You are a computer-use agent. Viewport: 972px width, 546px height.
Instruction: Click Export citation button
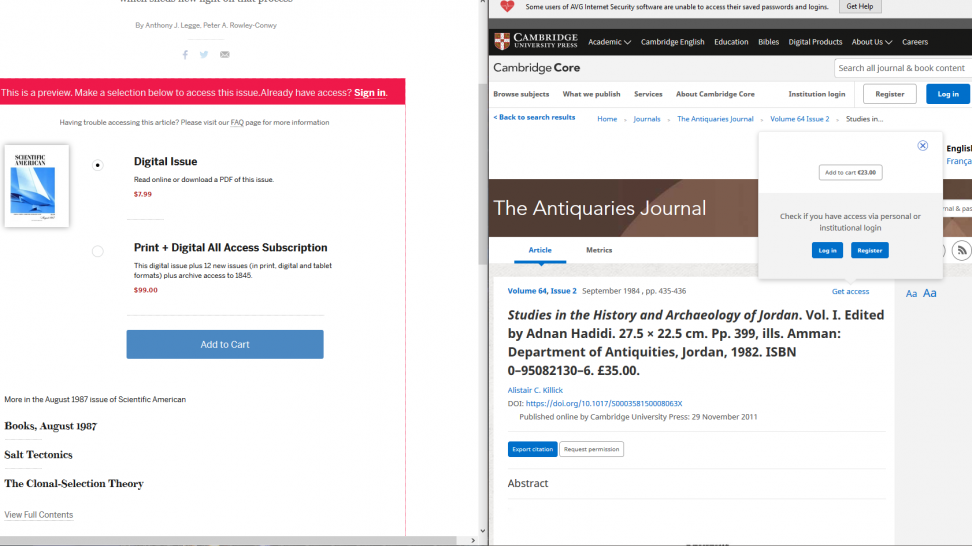pyautogui.click(x=532, y=449)
